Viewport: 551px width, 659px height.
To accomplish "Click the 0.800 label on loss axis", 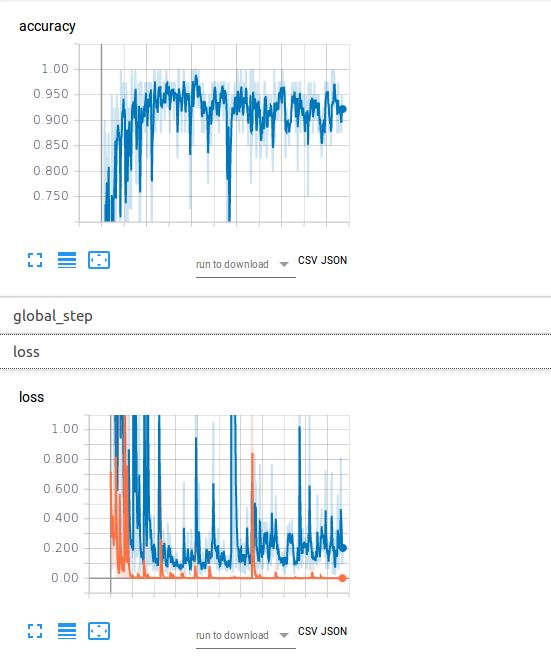I will [x=61, y=459].
